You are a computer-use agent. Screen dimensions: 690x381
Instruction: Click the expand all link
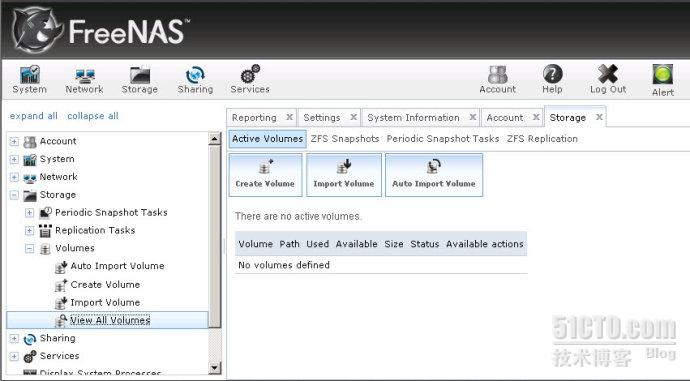pos(33,116)
